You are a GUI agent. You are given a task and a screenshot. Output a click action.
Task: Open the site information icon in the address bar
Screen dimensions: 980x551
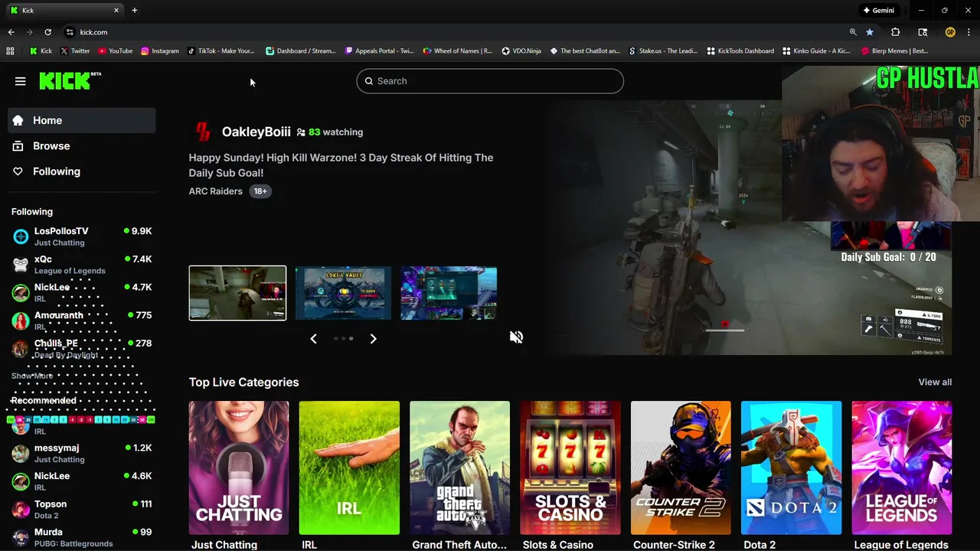pos(70,32)
